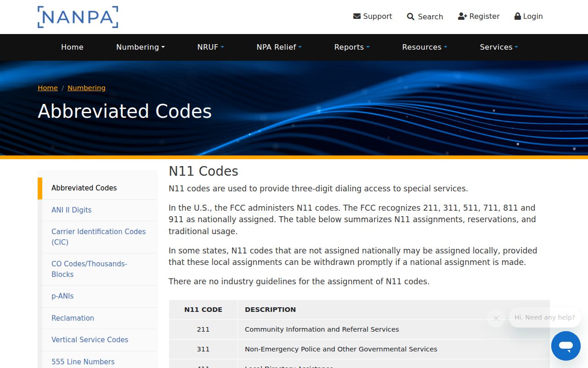Expand the NRUF dropdown menu
This screenshot has width=588, height=368.
211,47
